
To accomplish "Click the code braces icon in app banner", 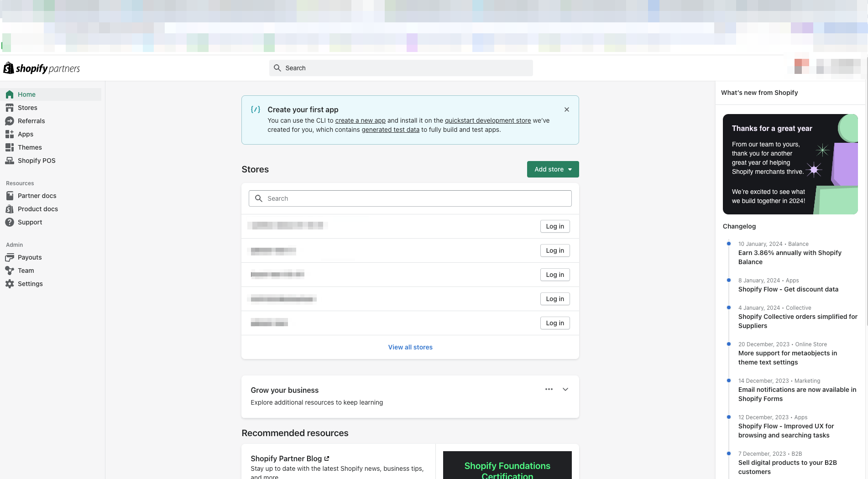I will pyautogui.click(x=256, y=109).
